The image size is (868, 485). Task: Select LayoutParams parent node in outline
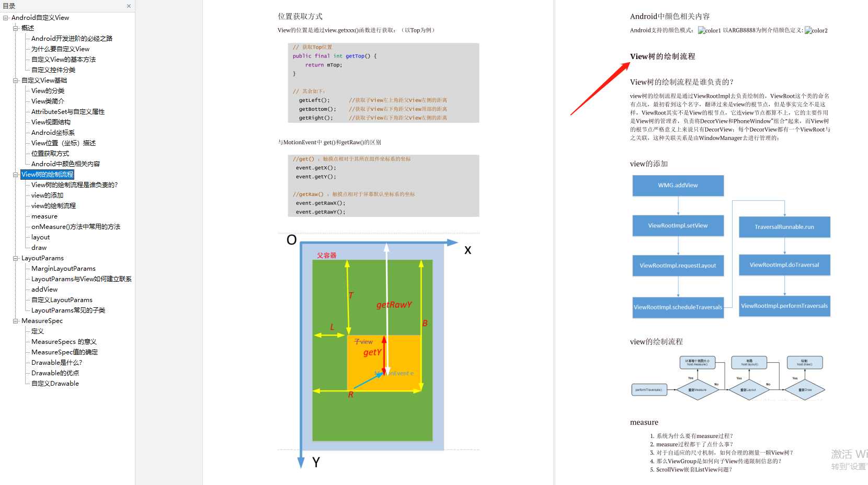pyautogui.click(x=42, y=258)
